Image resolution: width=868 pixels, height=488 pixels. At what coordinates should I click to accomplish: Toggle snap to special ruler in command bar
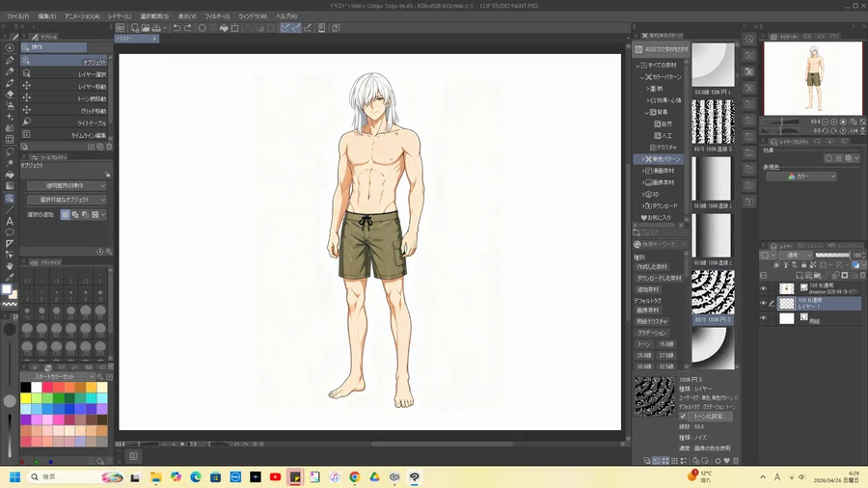(296, 28)
